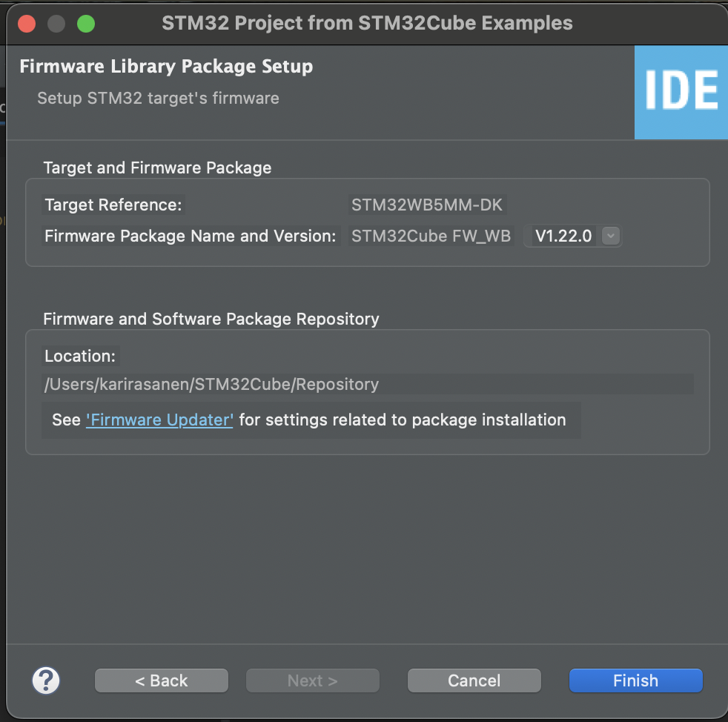Click the yellow minimize traffic light button
Image resolution: width=728 pixels, height=722 pixels.
pyautogui.click(x=56, y=23)
